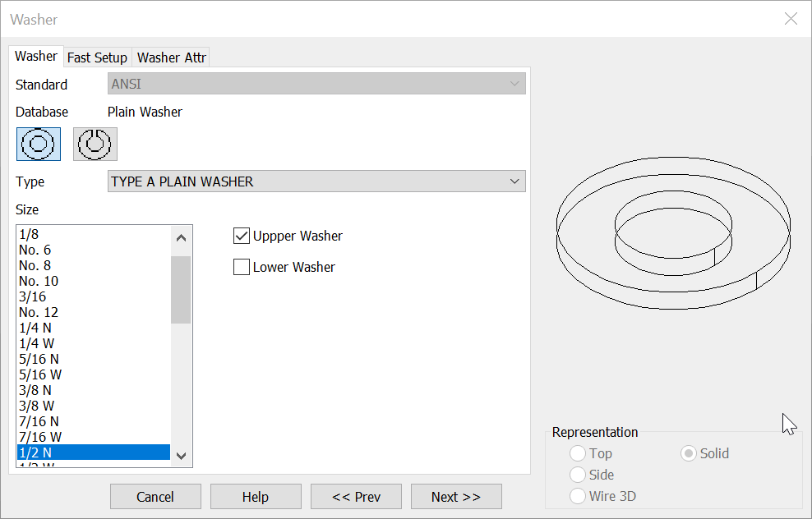812x519 pixels.
Task: Choose the Wire 3D representation
Action: click(578, 496)
